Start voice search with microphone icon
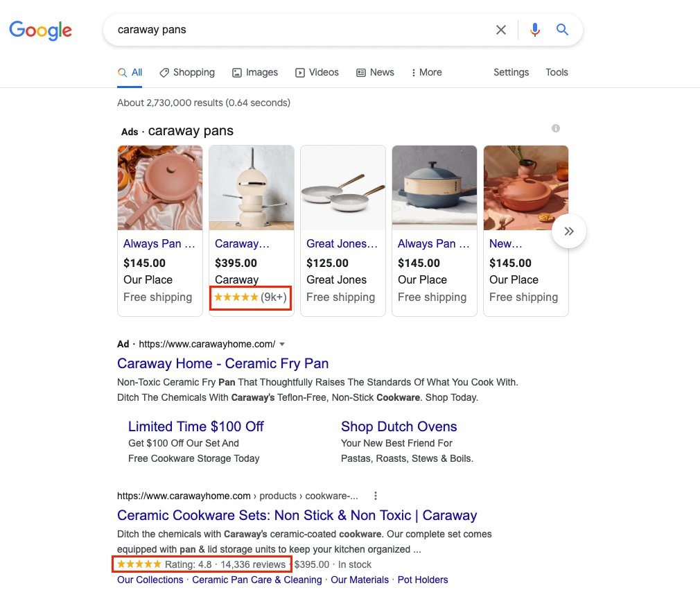The image size is (700, 606). (x=535, y=30)
